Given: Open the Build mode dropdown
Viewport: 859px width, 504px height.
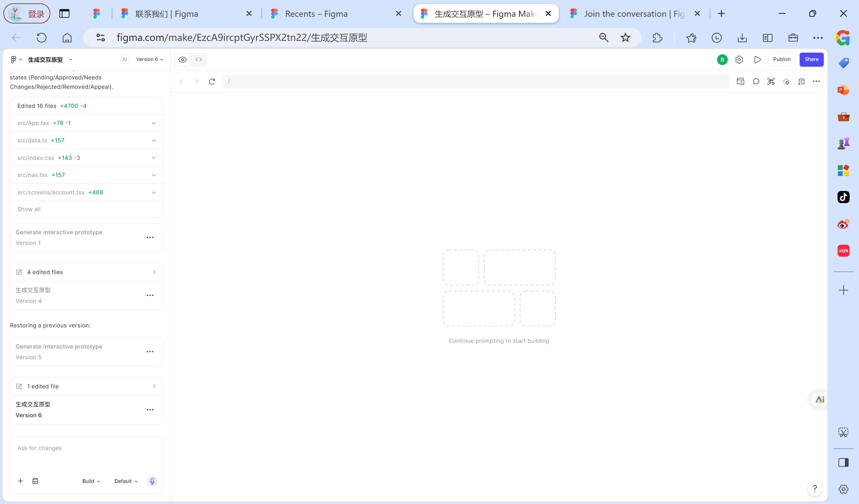Looking at the screenshot, I should click(91, 481).
